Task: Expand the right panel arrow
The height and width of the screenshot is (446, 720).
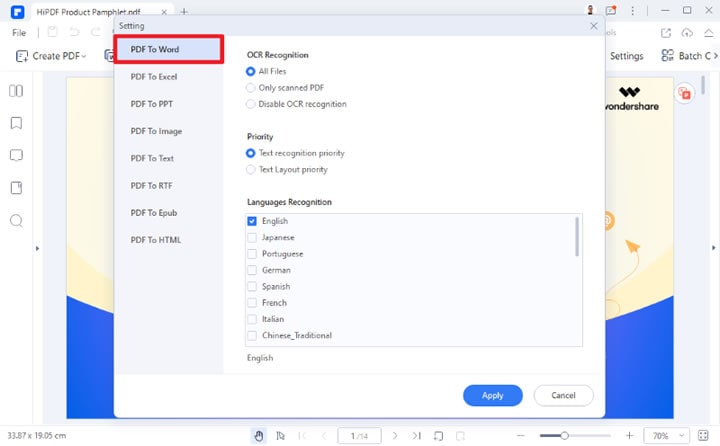Action: (x=714, y=248)
